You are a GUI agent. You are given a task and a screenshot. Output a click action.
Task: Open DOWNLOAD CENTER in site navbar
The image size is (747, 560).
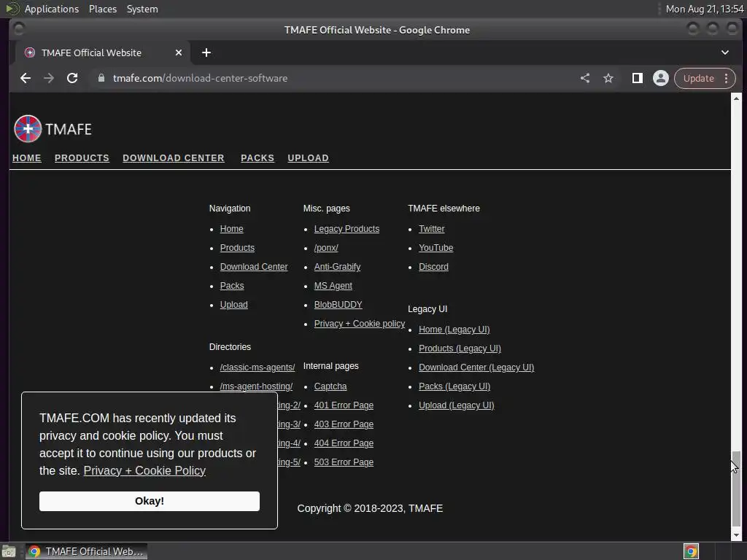click(174, 158)
